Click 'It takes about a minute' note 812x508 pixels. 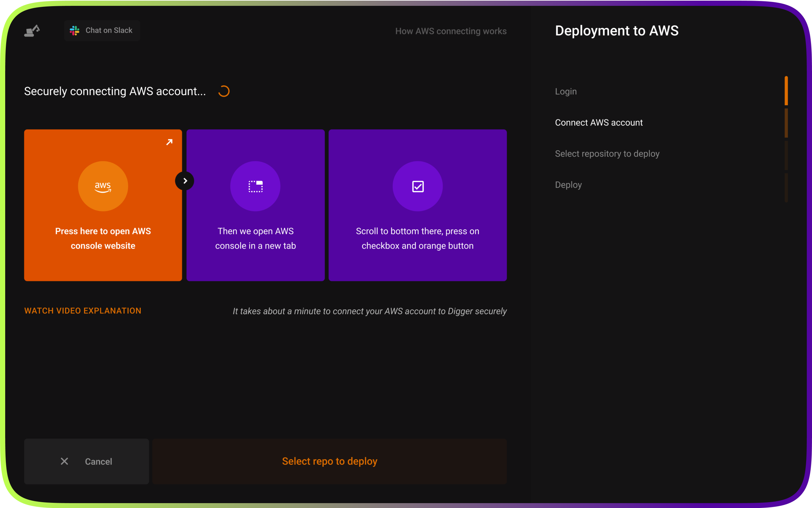pyautogui.click(x=369, y=311)
